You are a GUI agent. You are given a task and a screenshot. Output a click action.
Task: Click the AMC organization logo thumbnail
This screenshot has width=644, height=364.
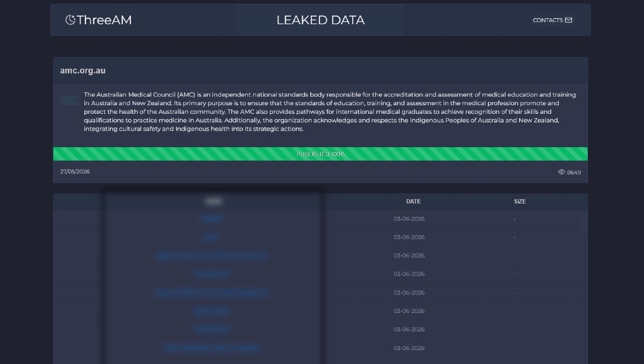click(70, 100)
